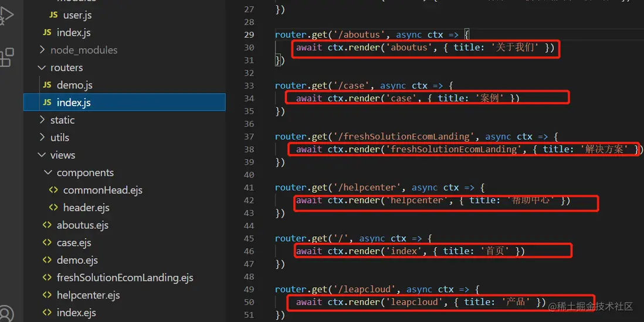The image size is (644, 322).
Task: Click the JS icon beside user.js
Action: point(53,15)
